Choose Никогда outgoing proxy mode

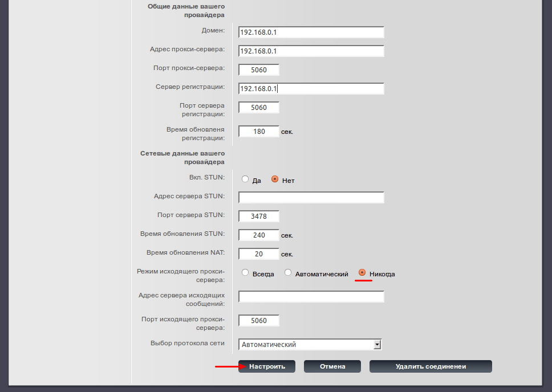pyautogui.click(x=362, y=272)
